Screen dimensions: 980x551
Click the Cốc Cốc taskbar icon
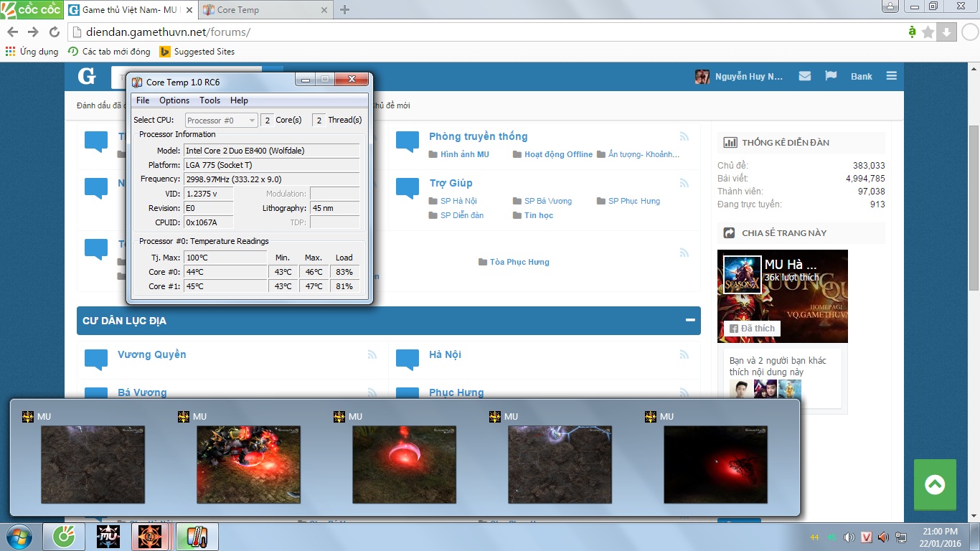(64, 537)
